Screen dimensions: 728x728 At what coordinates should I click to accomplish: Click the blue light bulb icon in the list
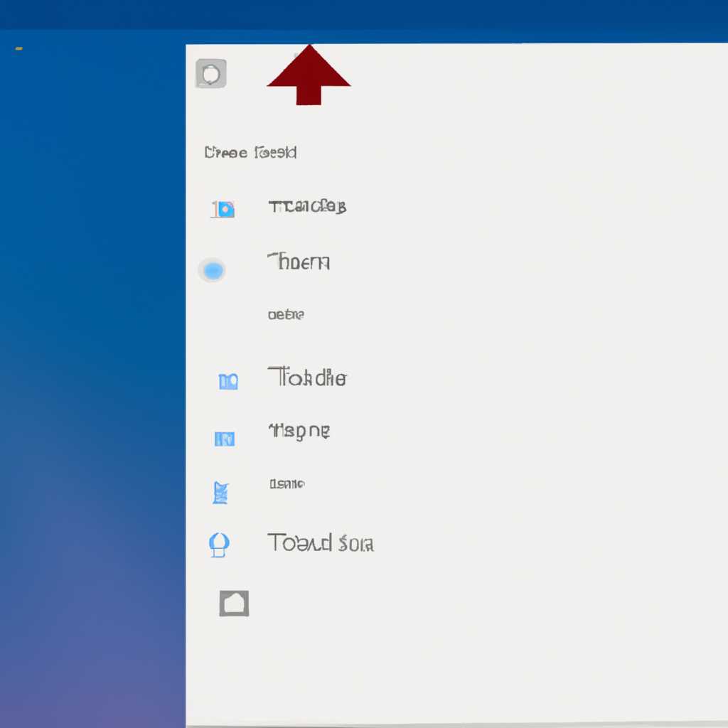(x=219, y=545)
